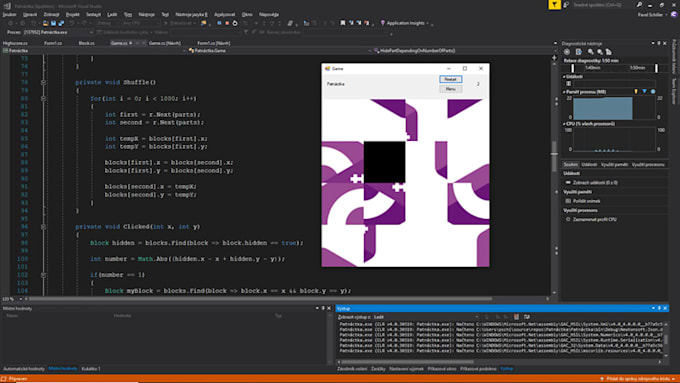Click Přidat do správy zdrojového kódu
Image resolution: width=680 pixels, height=383 pixels.
pos(638,379)
